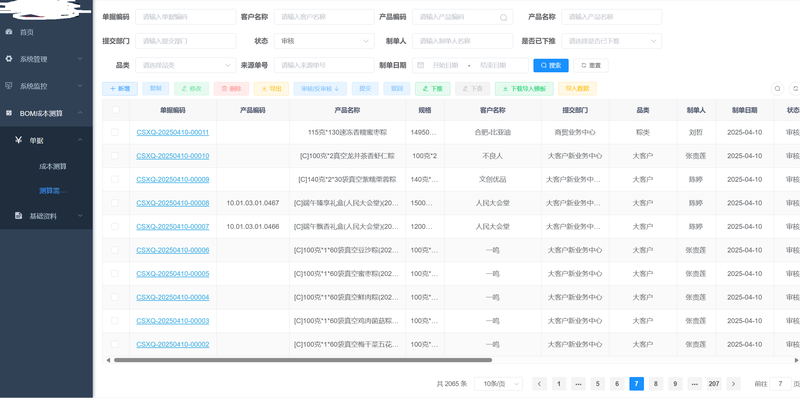Tick the checkbox for CSXQ-20250410-00002
The width and height of the screenshot is (800, 398).
[115, 344]
